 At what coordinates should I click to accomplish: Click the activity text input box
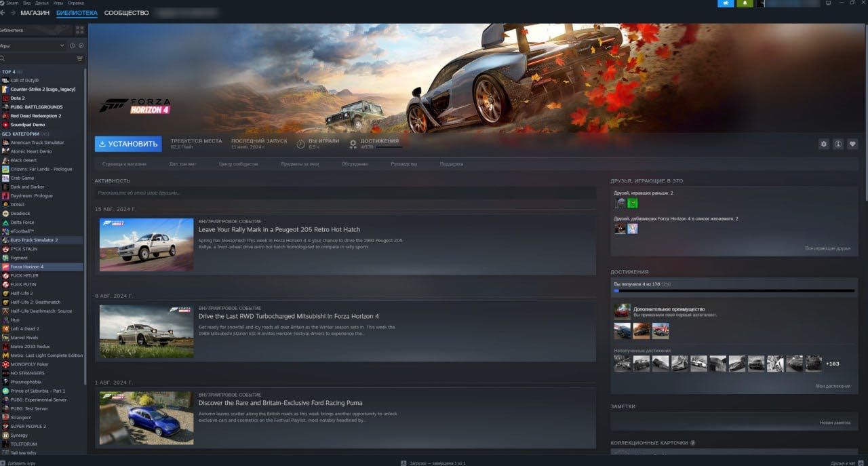pyautogui.click(x=345, y=193)
